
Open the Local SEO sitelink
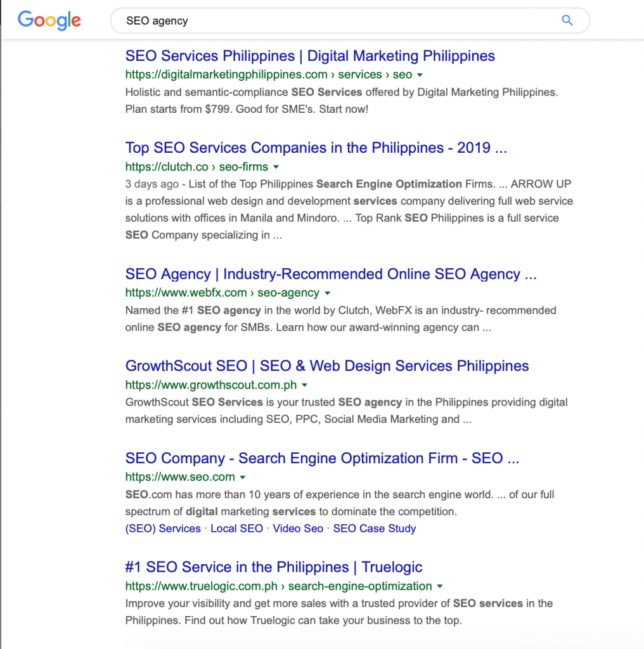point(236,529)
